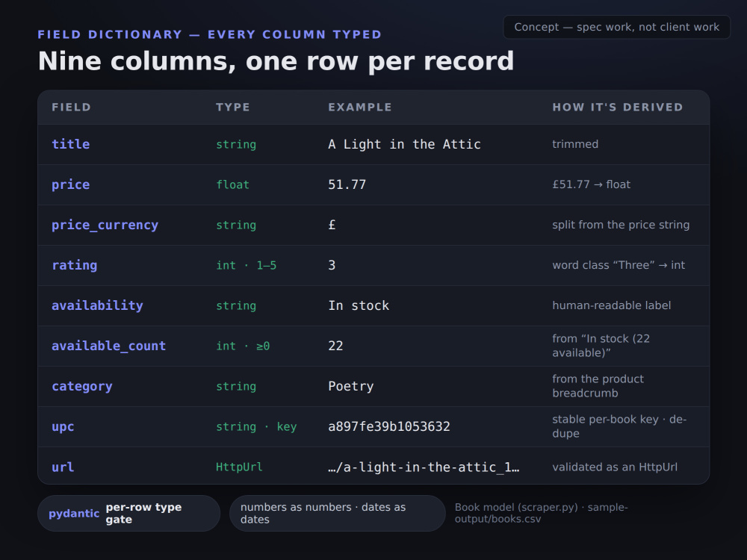Click 'numbers as numbers · dates as dates' pill
The image size is (747, 560).
338,514
